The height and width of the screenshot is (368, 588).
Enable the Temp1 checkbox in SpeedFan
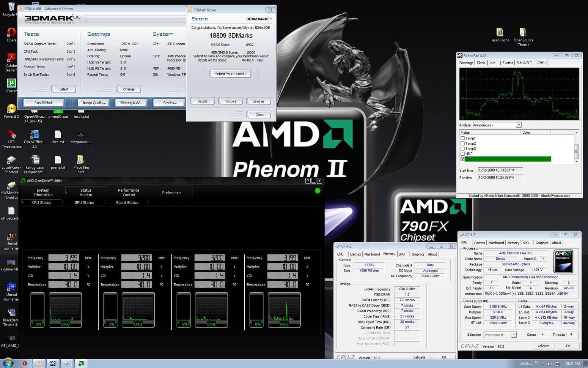tap(462, 138)
